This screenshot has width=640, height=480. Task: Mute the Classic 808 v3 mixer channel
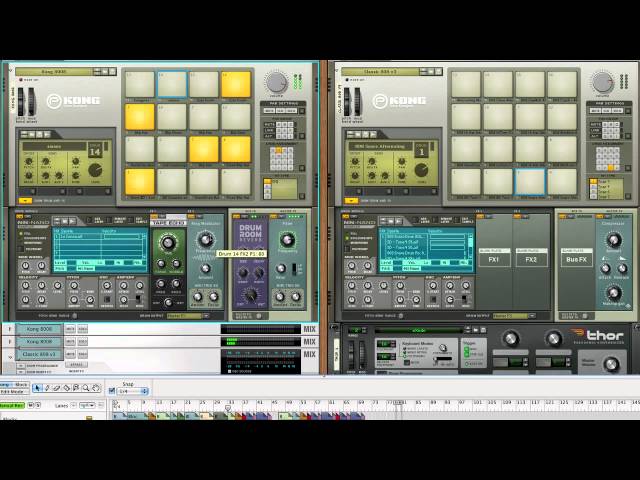click(70, 354)
